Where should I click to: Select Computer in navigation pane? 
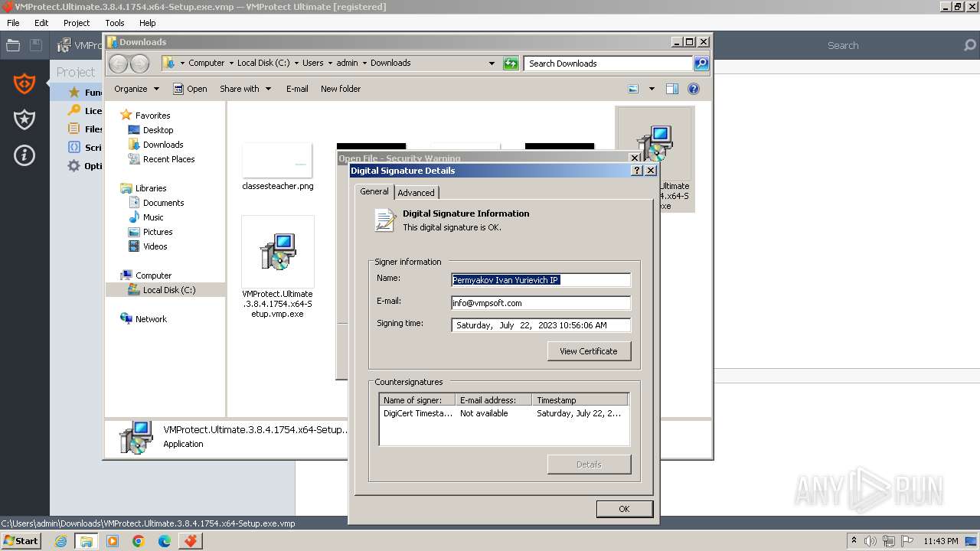(146, 275)
